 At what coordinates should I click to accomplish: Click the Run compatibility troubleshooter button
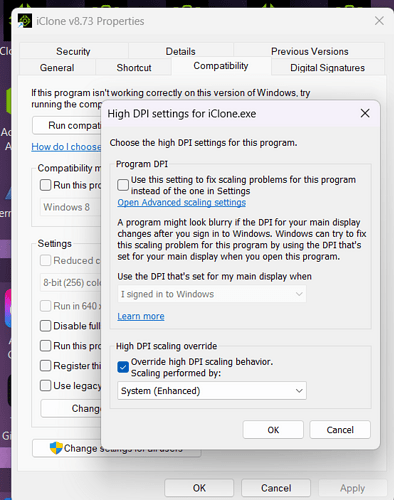pyautogui.click(x=67, y=125)
